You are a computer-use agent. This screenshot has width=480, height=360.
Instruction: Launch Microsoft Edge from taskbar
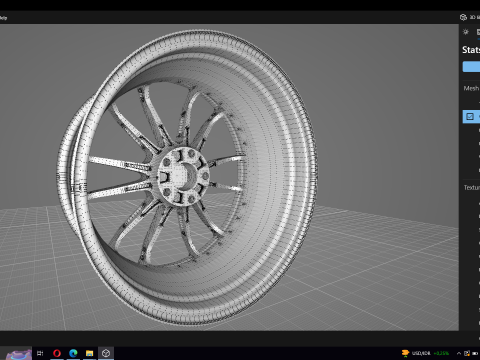(73, 353)
